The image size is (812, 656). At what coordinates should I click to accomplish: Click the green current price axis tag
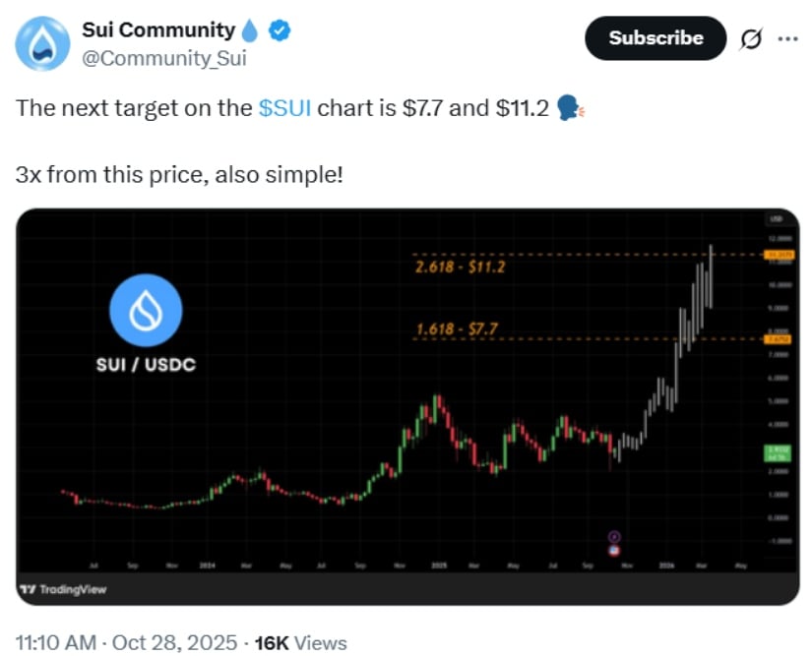tap(779, 451)
